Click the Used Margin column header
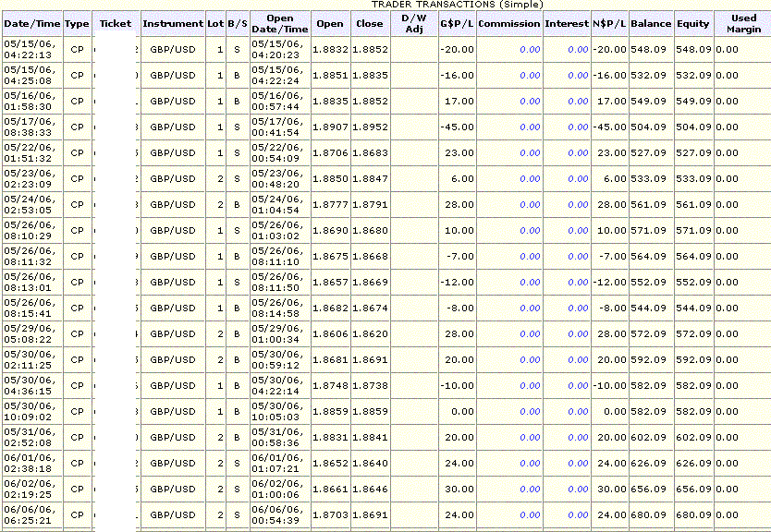Screen dimensions: 771x532 743,23
